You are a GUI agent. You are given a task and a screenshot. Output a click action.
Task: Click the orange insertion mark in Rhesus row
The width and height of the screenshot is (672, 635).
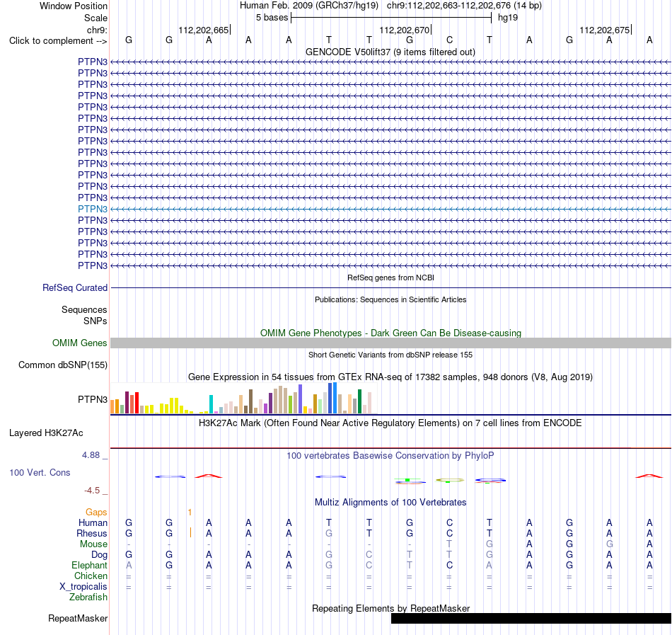(190, 533)
